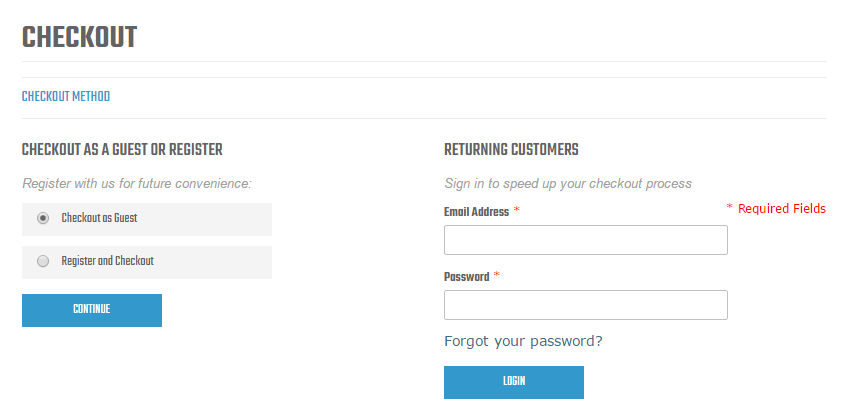The height and width of the screenshot is (417, 851).
Task: Open the Forgot your password link
Action: tap(523, 341)
